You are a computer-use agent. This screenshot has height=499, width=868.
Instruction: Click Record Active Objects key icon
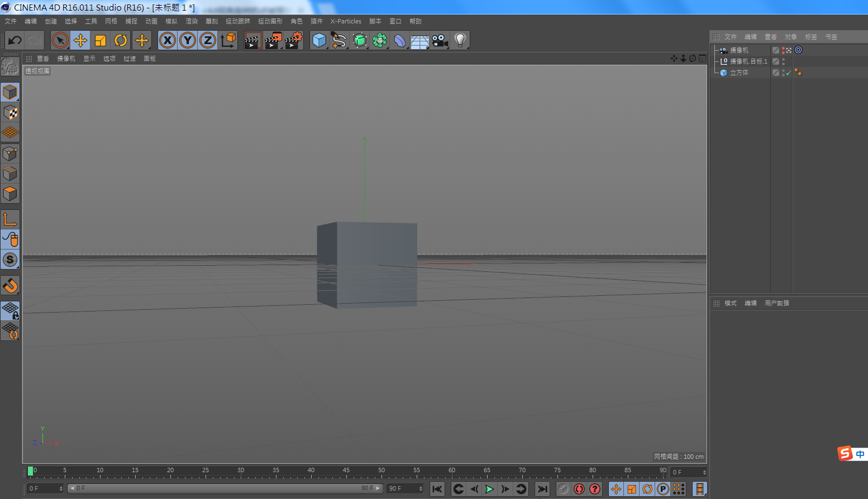564,489
